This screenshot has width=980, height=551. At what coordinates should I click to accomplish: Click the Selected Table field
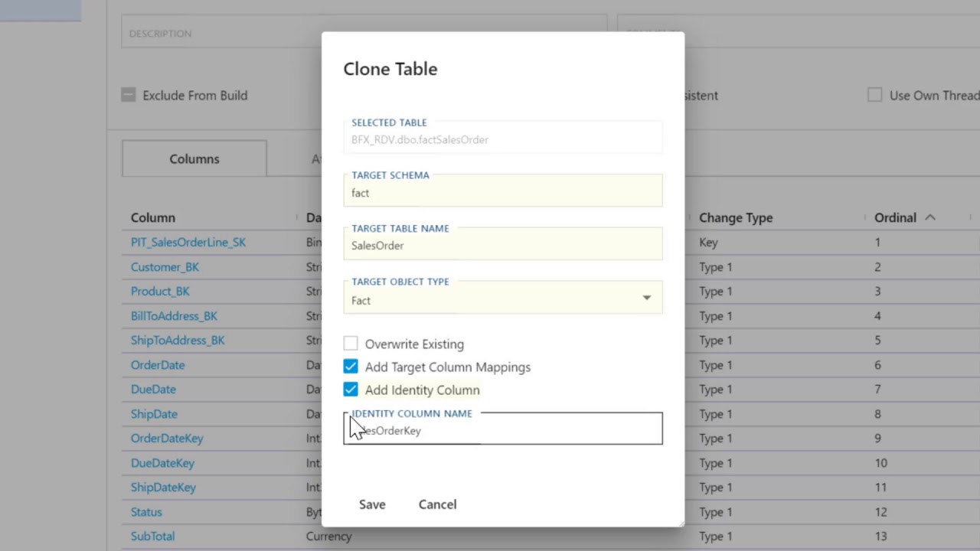[503, 137]
